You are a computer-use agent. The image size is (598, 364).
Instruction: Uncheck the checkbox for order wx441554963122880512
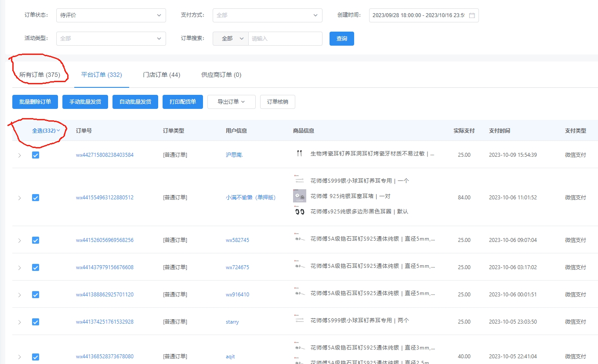tap(36, 198)
